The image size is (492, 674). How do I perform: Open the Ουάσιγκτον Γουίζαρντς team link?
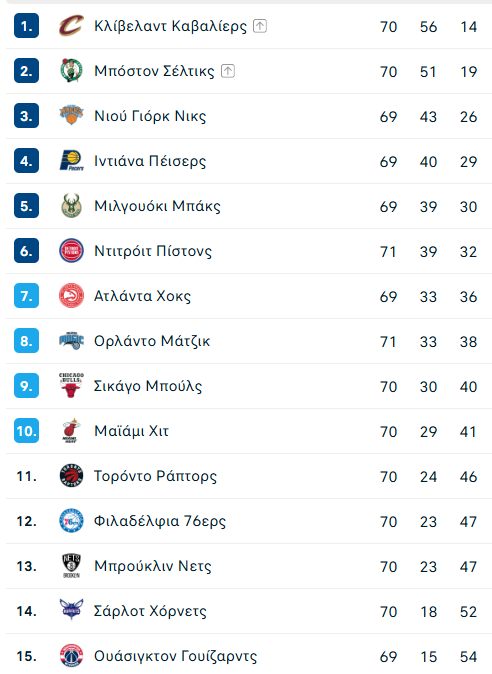click(x=175, y=656)
